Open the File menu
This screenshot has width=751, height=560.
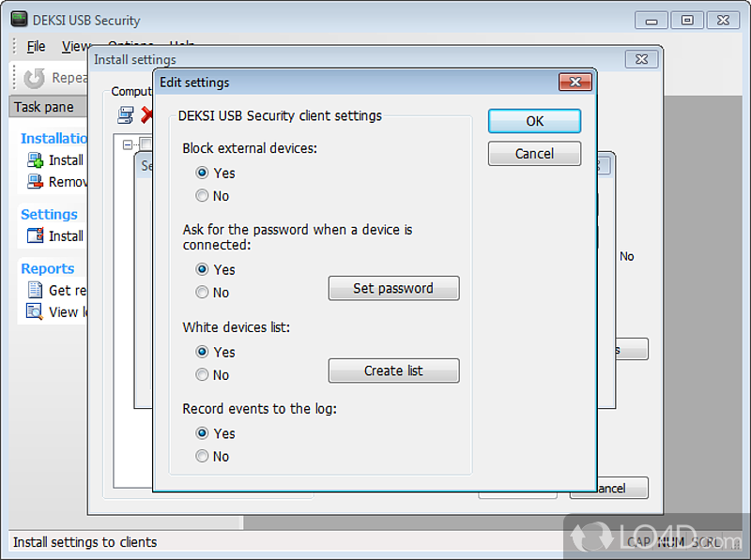[x=36, y=46]
